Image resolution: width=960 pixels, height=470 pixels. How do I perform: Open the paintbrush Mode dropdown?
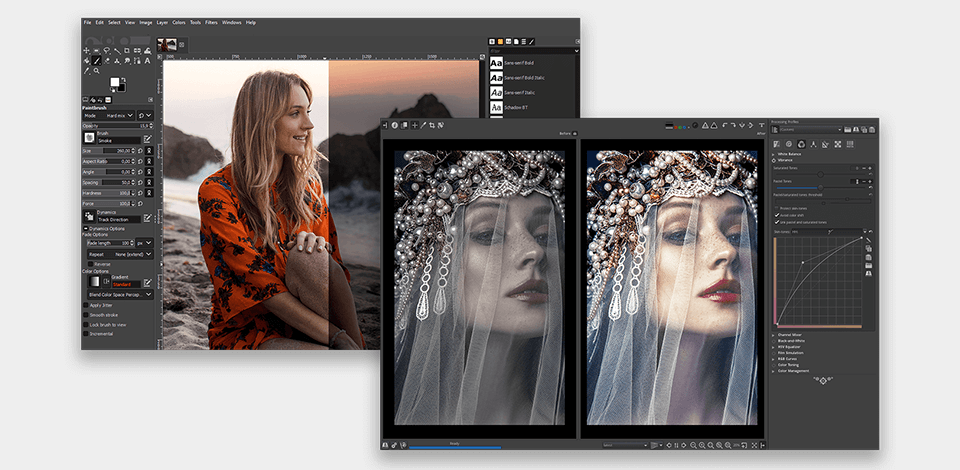click(120, 116)
